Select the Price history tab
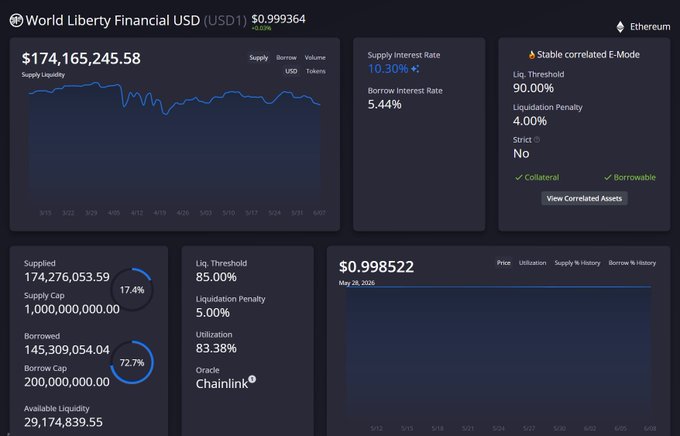The image size is (680, 436). [503, 263]
